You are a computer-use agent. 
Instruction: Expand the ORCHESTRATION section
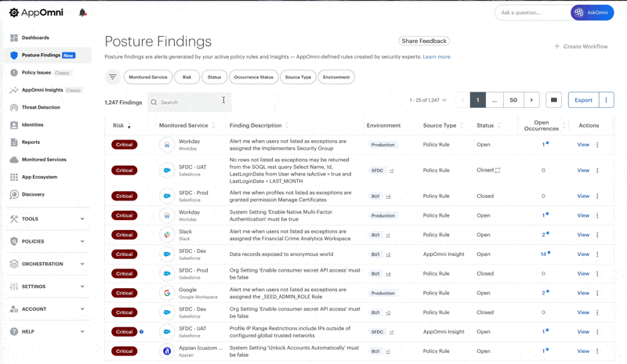47,264
